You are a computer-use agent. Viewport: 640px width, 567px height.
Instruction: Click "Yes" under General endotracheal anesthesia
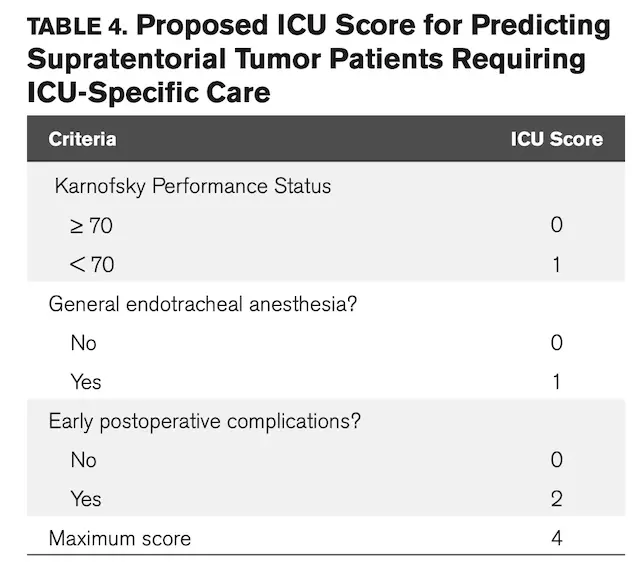click(x=86, y=382)
